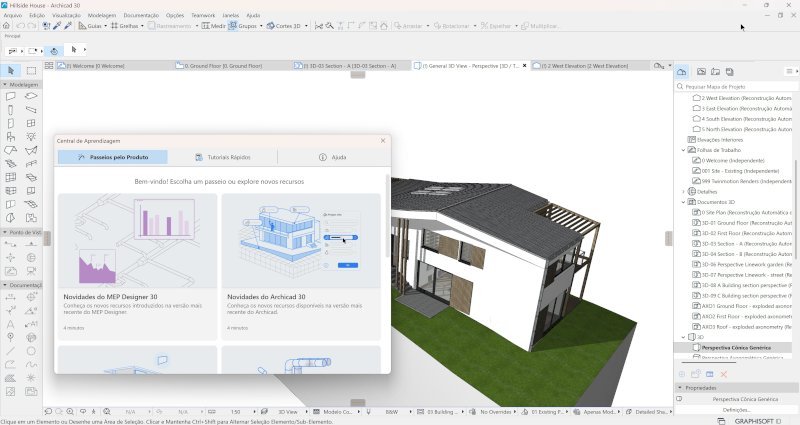The height and width of the screenshot is (425, 800).
Task: Select the Window tool
Action: click(31, 123)
